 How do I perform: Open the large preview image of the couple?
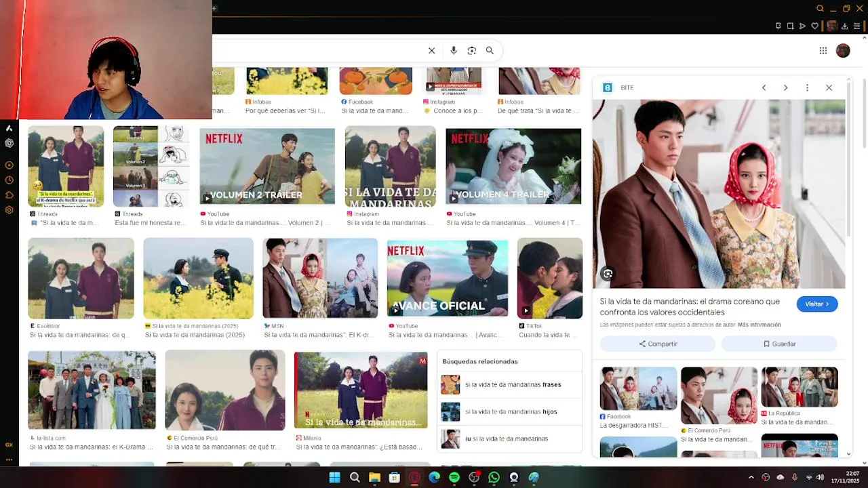[719, 194]
